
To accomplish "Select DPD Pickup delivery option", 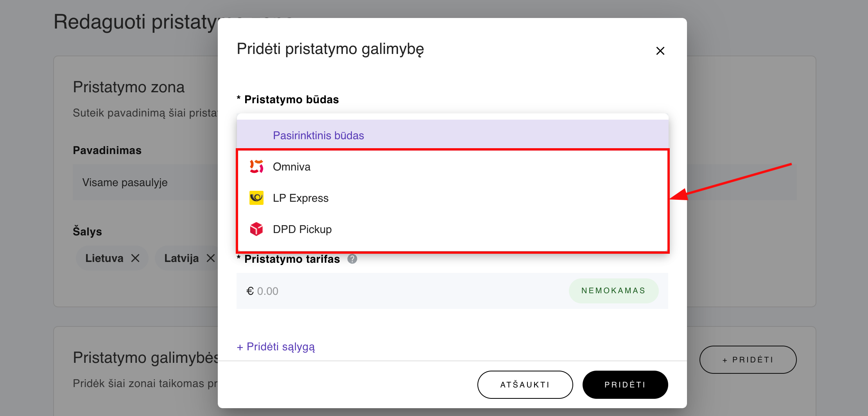I will pyautogui.click(x=302, y=229).
